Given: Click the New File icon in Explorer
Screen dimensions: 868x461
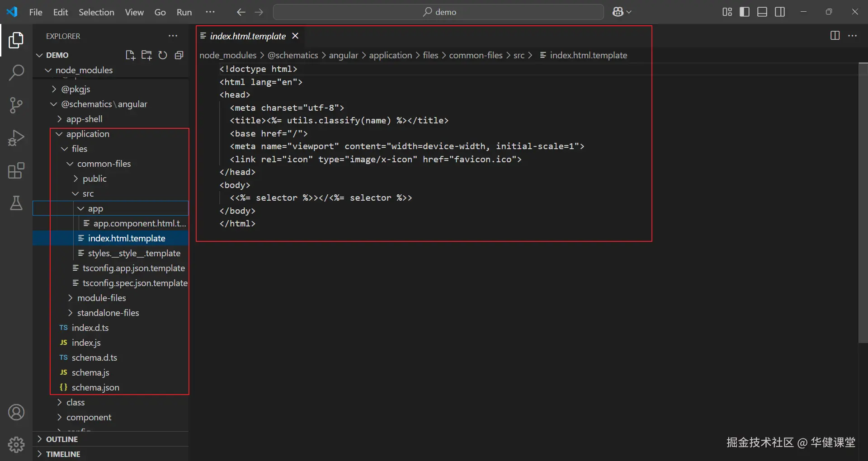Looking at the screenshot, I should [130, 55].
